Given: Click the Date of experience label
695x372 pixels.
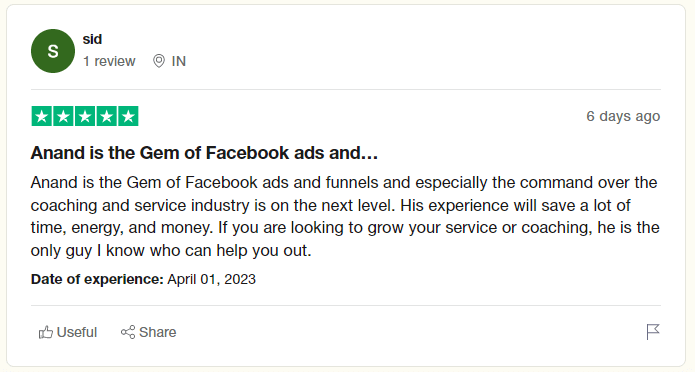Looking at the screenshot, I should tap(97, 279).
